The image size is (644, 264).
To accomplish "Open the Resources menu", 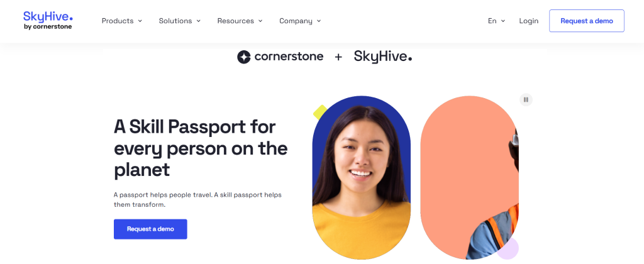I will click(240, 21).
